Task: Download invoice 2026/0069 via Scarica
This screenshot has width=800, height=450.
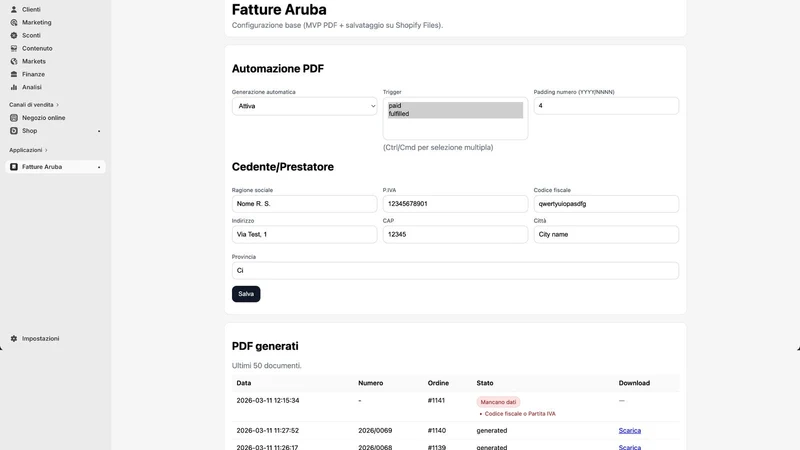Action: (630, 431)
